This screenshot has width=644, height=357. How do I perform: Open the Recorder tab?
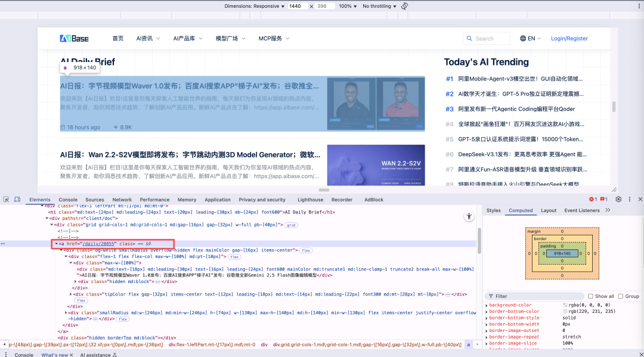tap(342, 200)
